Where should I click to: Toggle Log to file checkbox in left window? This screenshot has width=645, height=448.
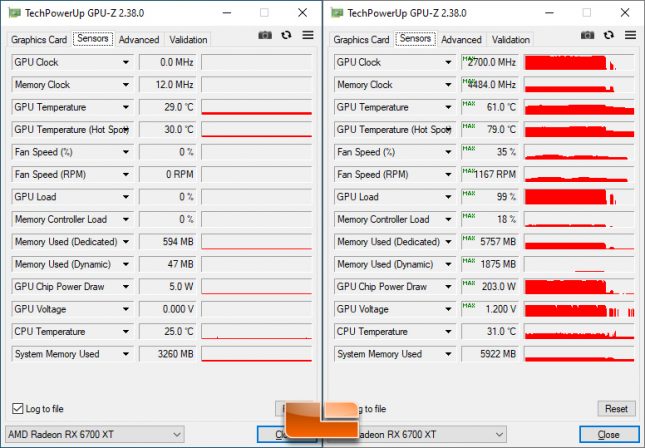17,409
